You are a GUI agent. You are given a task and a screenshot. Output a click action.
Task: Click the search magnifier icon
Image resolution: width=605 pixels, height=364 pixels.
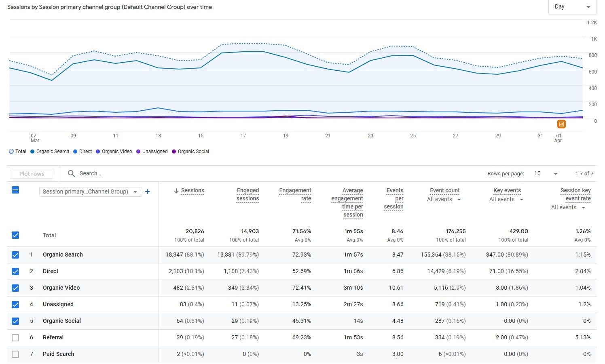pos(72,173)
